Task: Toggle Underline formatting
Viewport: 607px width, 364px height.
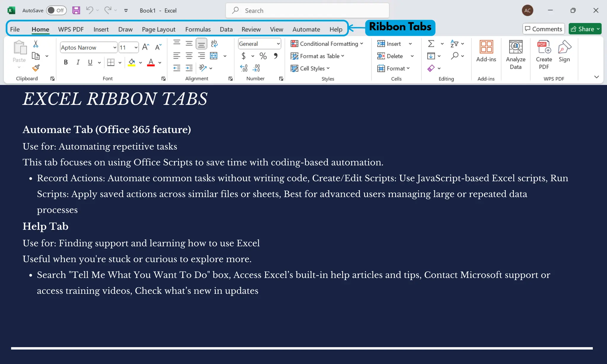Action: (x=90, y=62)
